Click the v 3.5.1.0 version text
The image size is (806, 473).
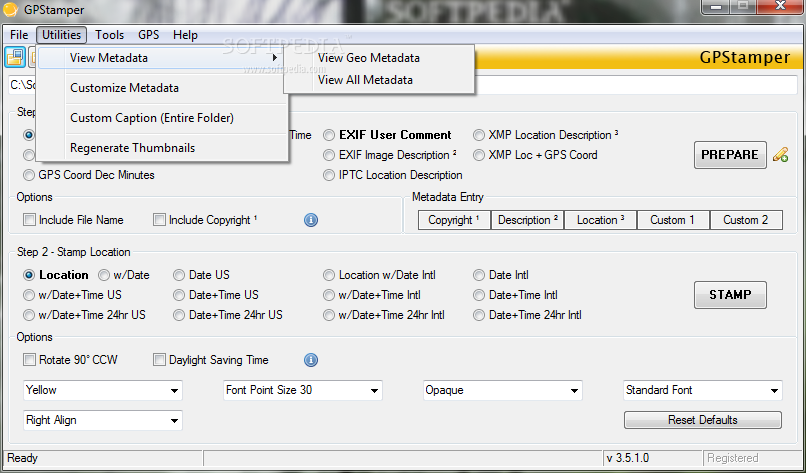(628, 458)
